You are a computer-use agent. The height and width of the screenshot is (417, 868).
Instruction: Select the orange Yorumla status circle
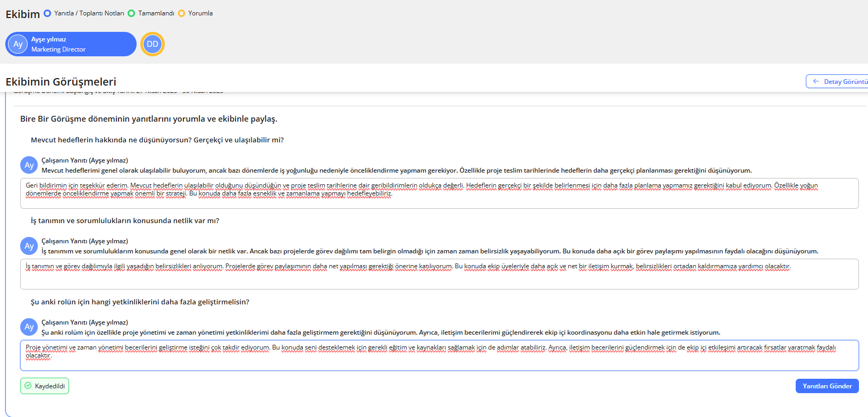pyautogui.click(x=181, y=13)
